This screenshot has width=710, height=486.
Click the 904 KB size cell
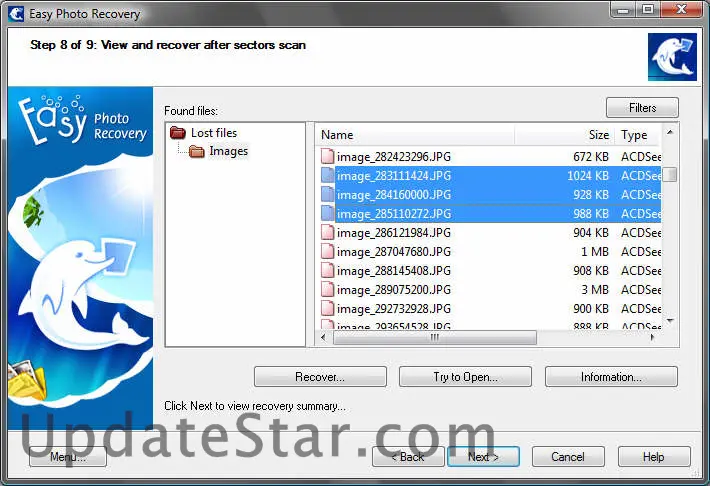pos(591,233)
